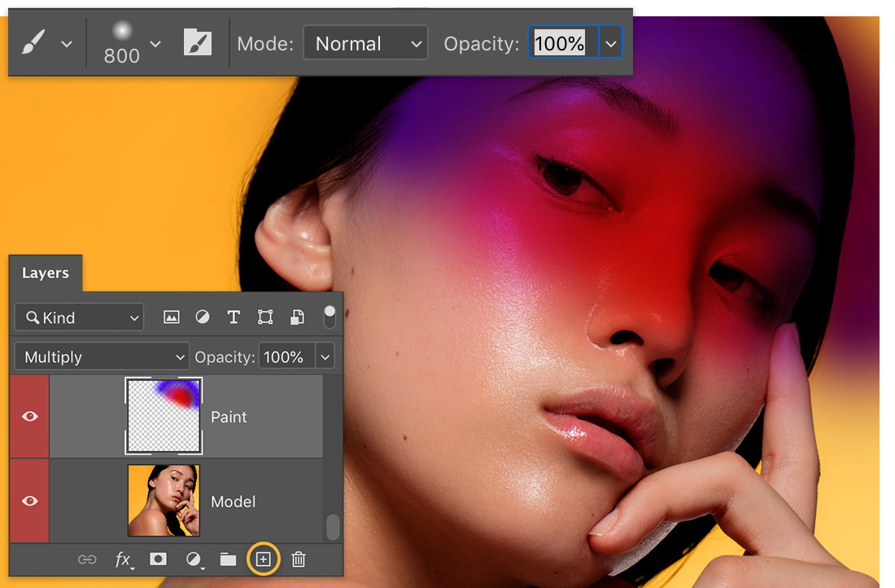Viewport: 895px width, 588px height.
Task: Toggle the Brush Settings panel icon
Action: pos(198,43)
